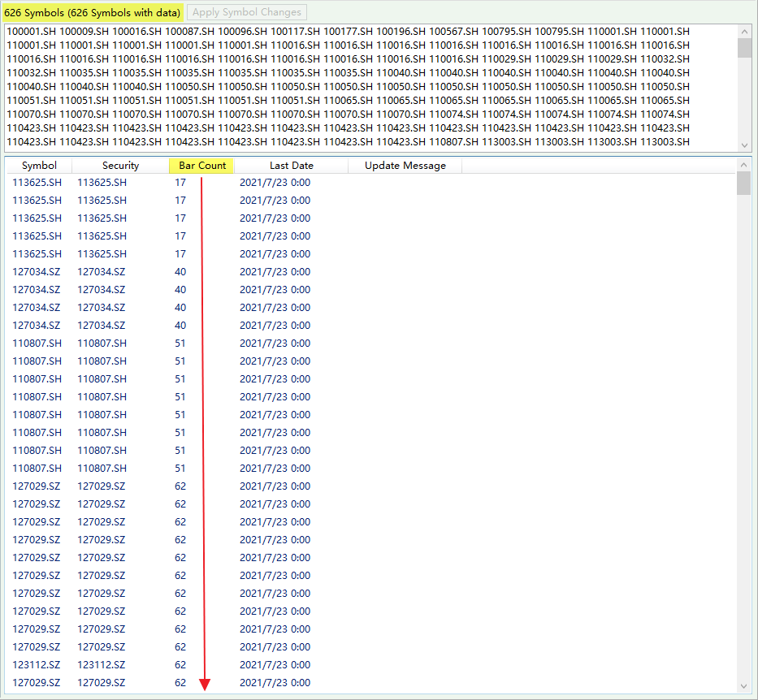Click the Update Message column header
758x700 pixels.
(x=405, y=166)
